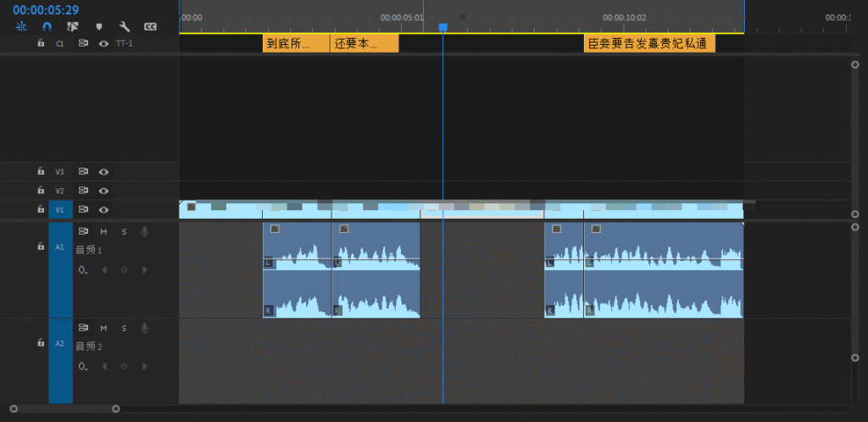Add a marker with the marker icon
The width and height of the screenshot is (868, 422).
[x=98, y=26]
